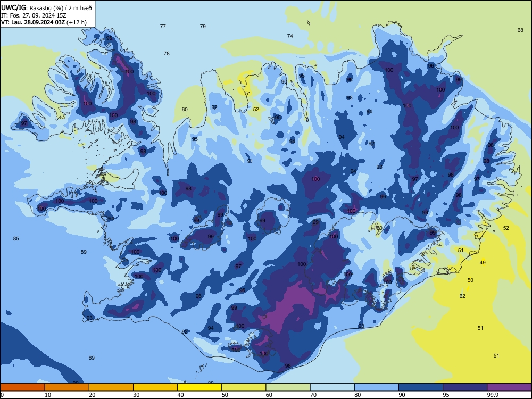Select the bright yellow 40–50 legend swatch
532x399 pixels.
199,387
